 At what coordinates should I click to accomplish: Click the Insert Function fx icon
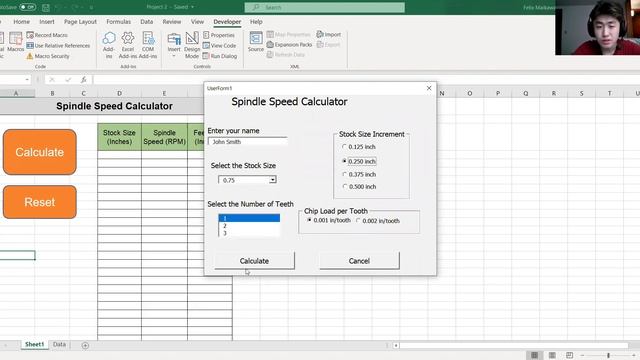(83, 80)
